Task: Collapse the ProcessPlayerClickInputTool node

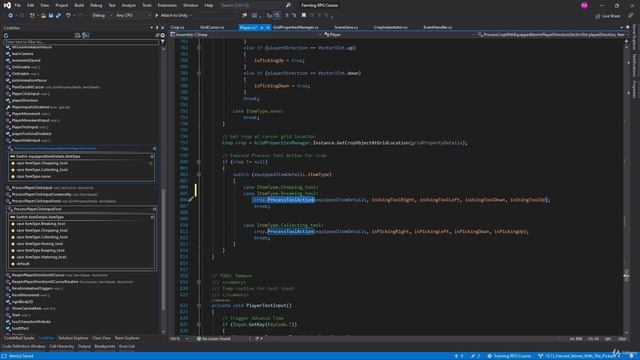Action: click(x=154, y=209)
